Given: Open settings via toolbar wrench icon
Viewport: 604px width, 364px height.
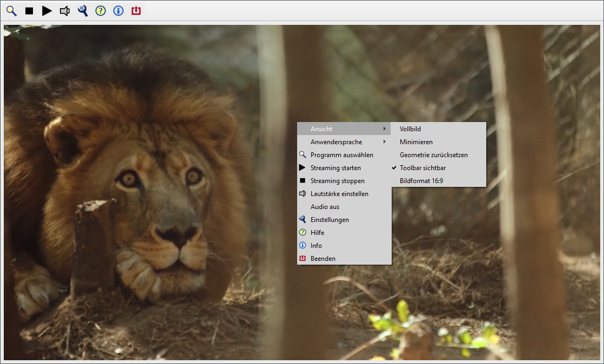Looking at the screenshot, I should 83,11.
